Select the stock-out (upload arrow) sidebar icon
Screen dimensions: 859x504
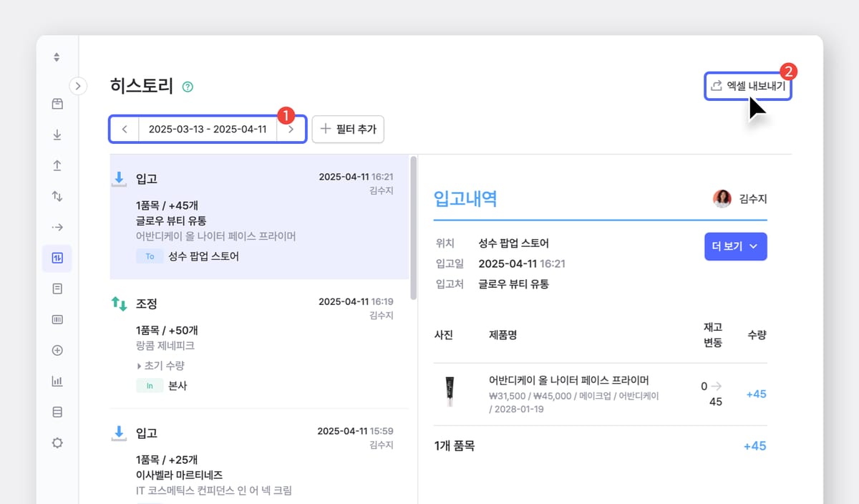[x=57, y=165]
